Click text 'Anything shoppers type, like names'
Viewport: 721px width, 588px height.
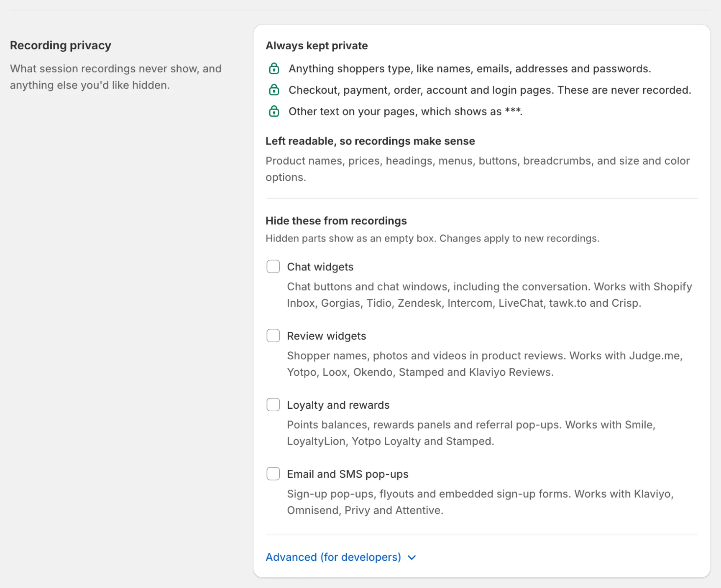pos(470,69)
